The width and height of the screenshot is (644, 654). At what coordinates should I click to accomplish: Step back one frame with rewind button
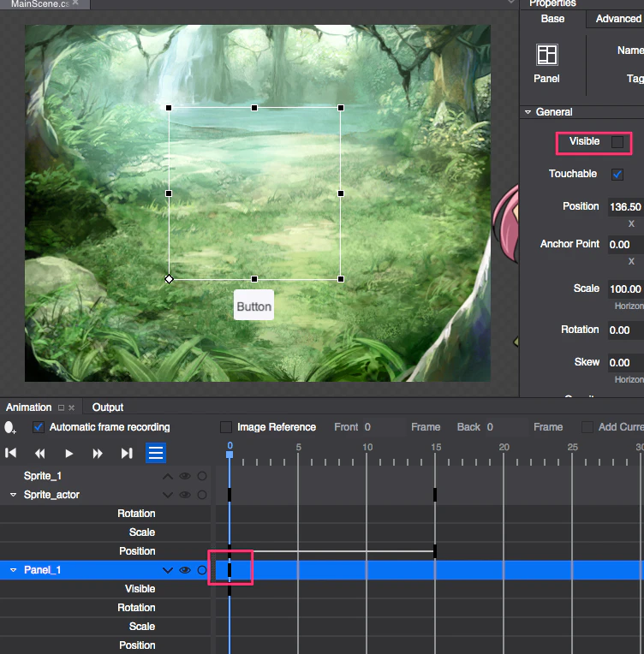[x=40, y=453]
